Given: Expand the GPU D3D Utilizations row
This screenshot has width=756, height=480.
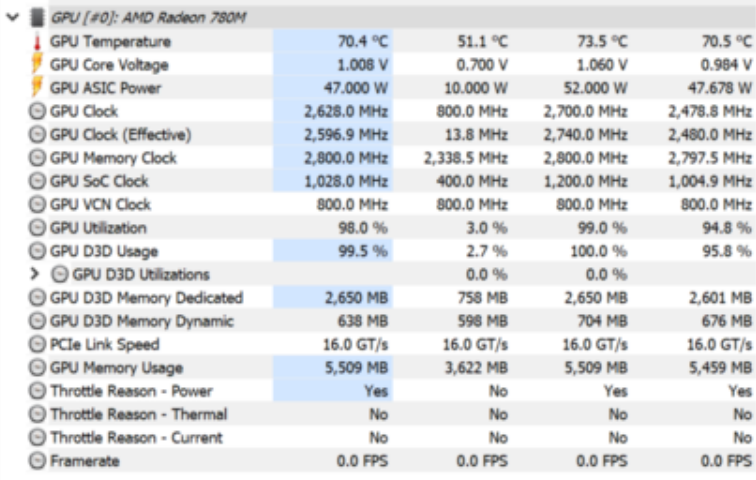Looking at the screenshot, I should 34,274.
